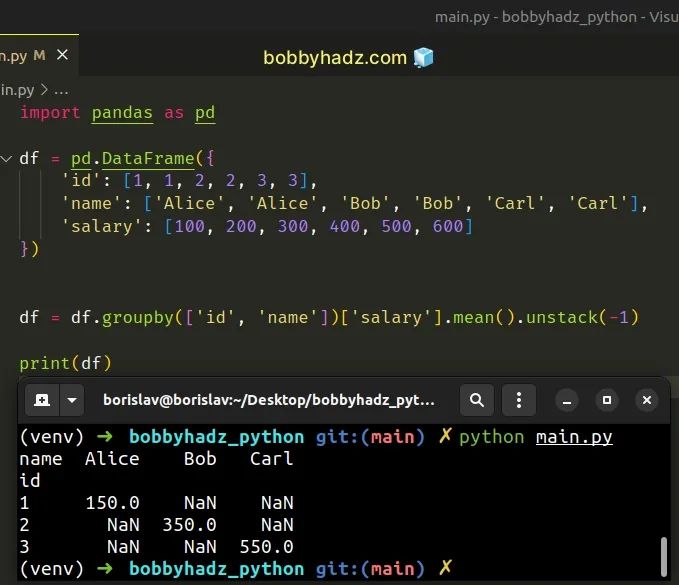This screenshot has height=585, width=679.
Task: Close the terminal window
Action: (x=647, y=400)
